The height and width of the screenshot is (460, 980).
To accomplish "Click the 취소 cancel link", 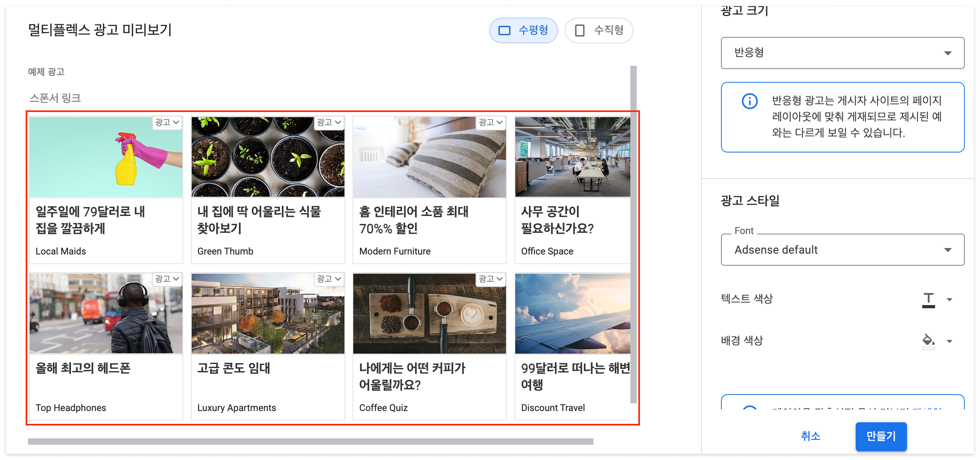I will (810, 436).
